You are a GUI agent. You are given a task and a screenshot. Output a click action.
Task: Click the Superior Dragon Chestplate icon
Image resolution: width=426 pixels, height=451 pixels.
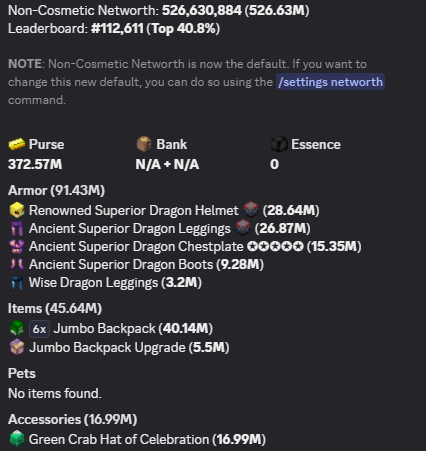tap(17, 247)
